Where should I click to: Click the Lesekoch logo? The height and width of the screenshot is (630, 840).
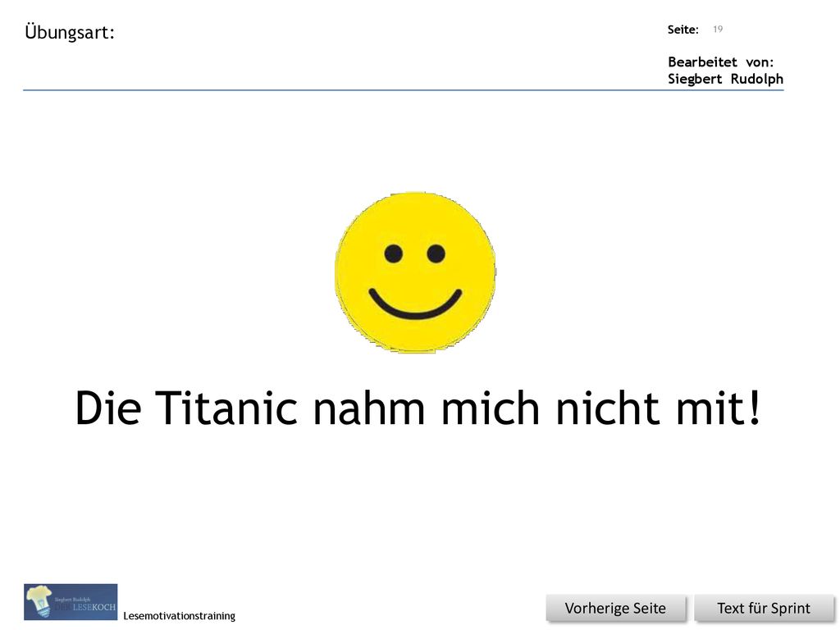coord(71,601)
